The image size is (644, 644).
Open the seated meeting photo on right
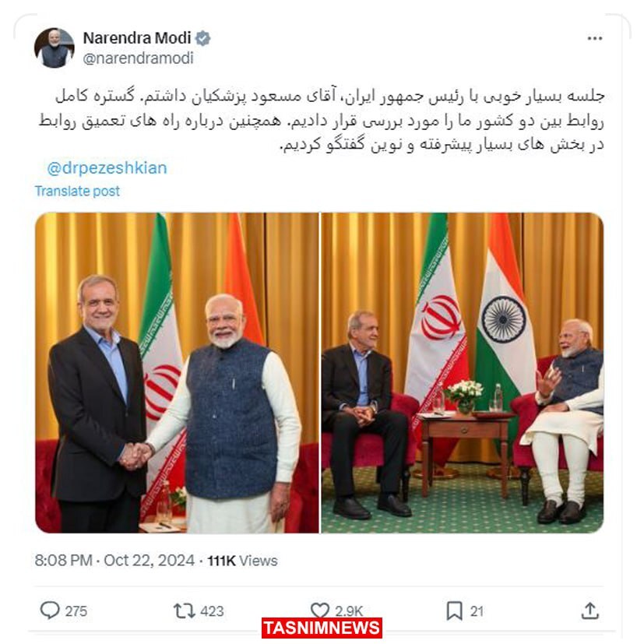pos(462,372)
